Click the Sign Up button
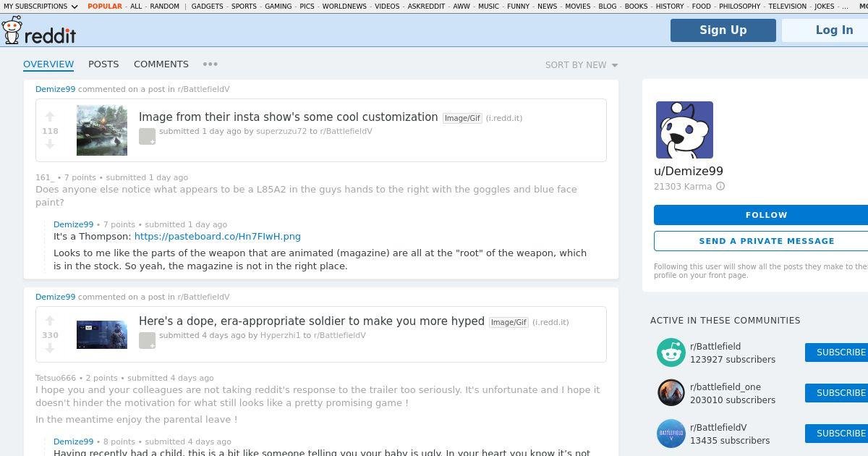The image size is (868, 456). [x=723, y=30]
